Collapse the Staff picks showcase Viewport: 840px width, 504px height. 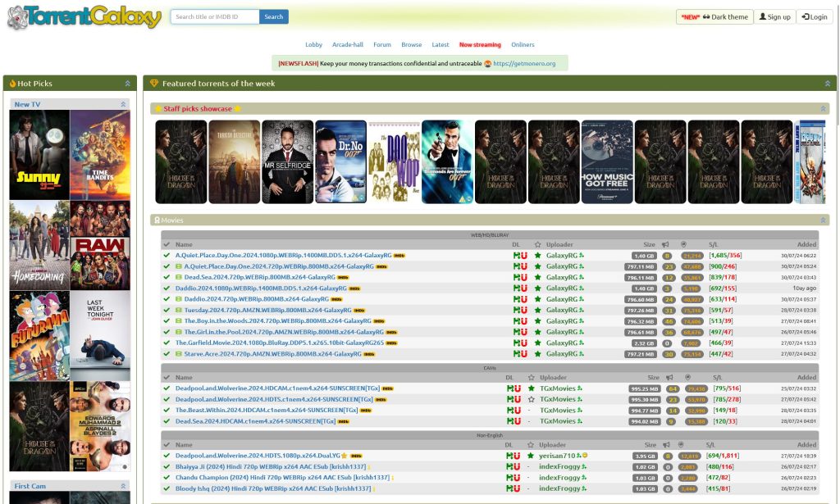(822, 107)
